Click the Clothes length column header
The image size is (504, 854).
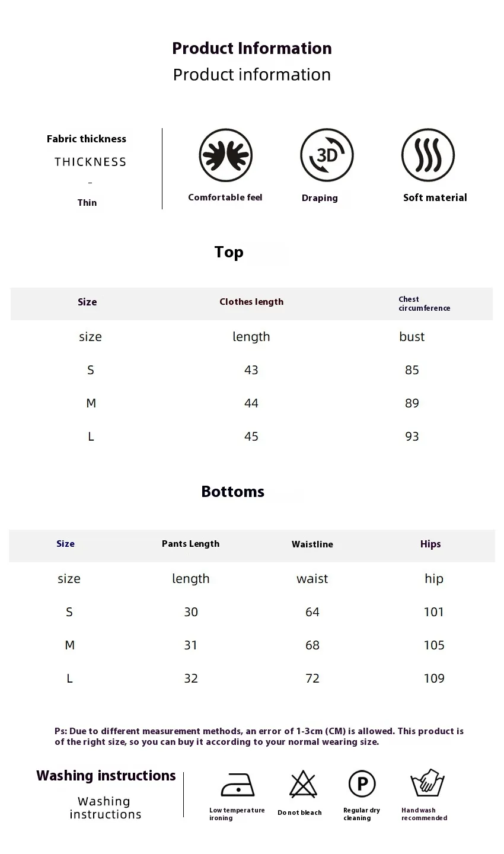251,302
